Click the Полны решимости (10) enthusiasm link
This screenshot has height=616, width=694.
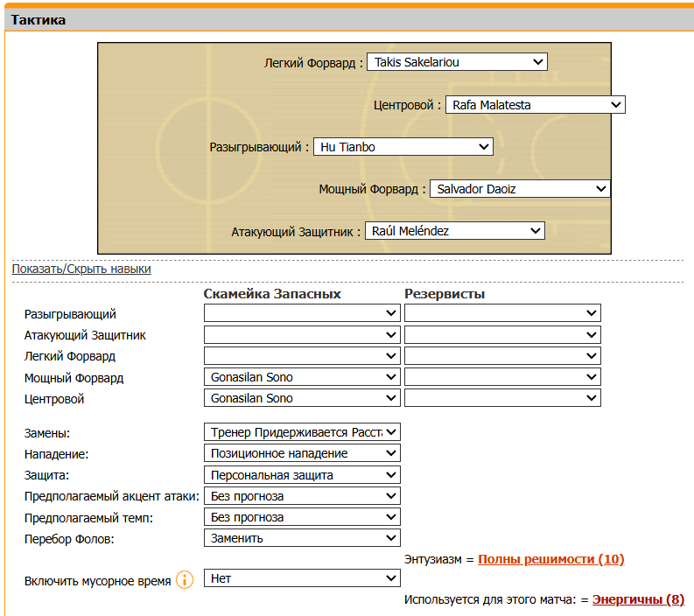pyautogui.click(x=551, y=559)
